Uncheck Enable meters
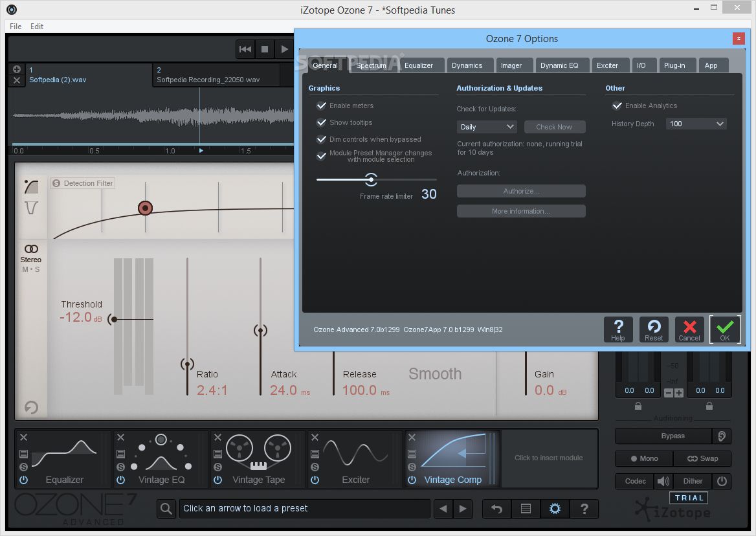 tap(321, 106)
